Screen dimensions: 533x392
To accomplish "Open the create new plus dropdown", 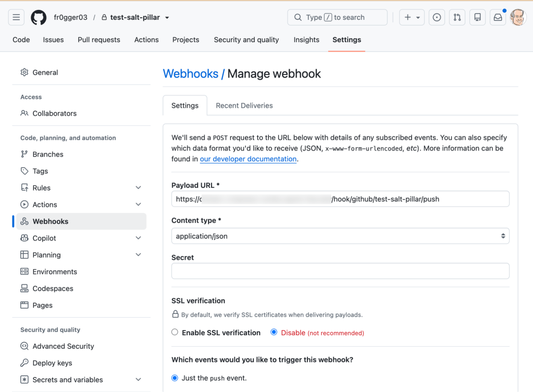I will (x=412, y=17).
